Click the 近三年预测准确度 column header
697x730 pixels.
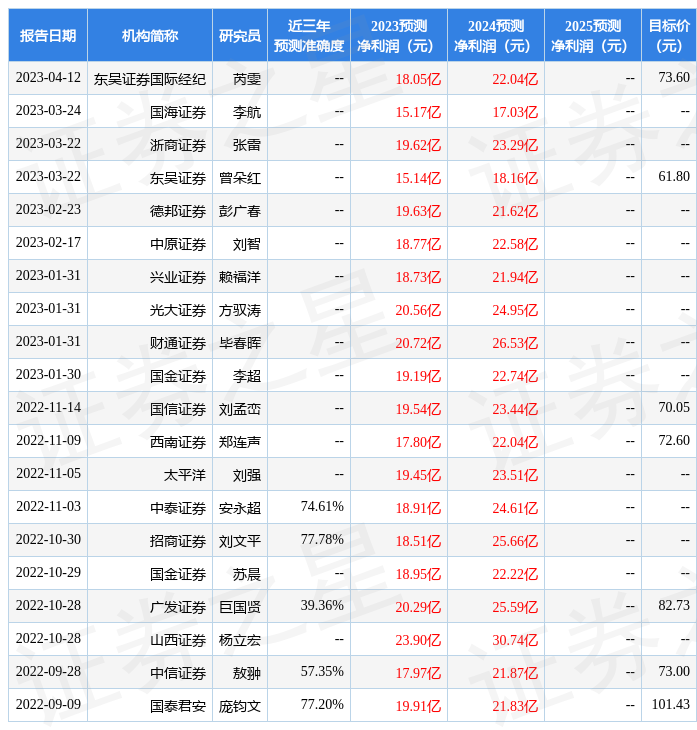pyautogui.click(x=309, y=35)
